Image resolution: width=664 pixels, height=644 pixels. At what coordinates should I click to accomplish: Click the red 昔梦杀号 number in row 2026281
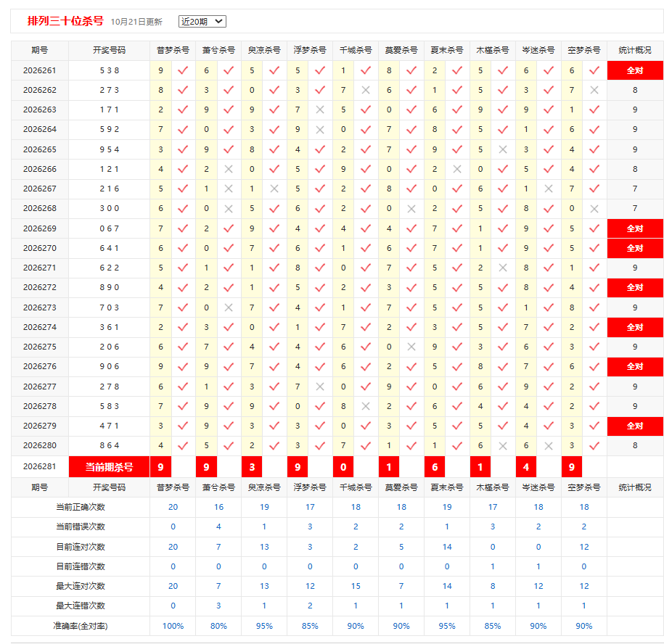[x=160, y=467]
